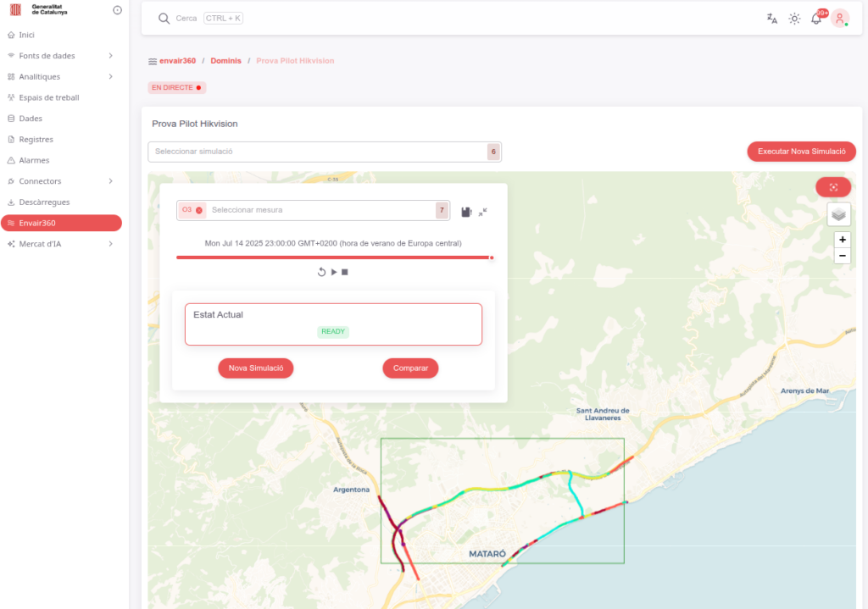Expand the Connectors submenu chevron
This screenshot has width=868, height=609.
coord(111,181)
